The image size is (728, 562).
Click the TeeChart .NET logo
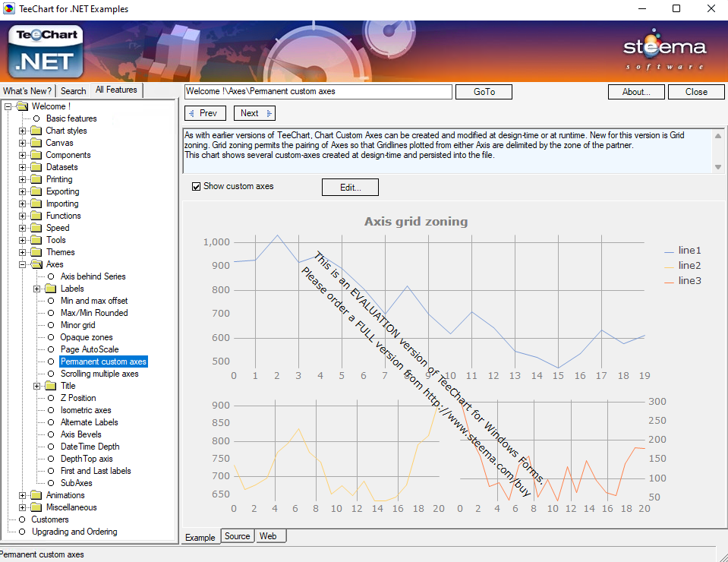coord(46,51)
